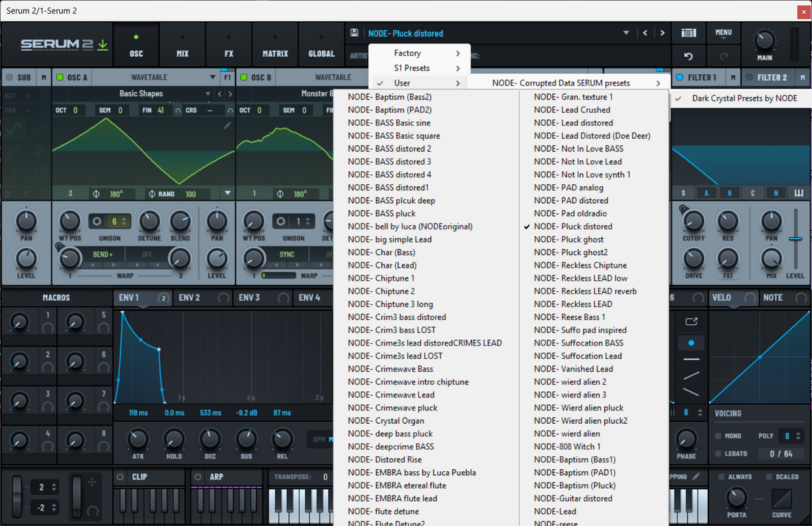
Task: Click filter routing N button
Action: 775,194
